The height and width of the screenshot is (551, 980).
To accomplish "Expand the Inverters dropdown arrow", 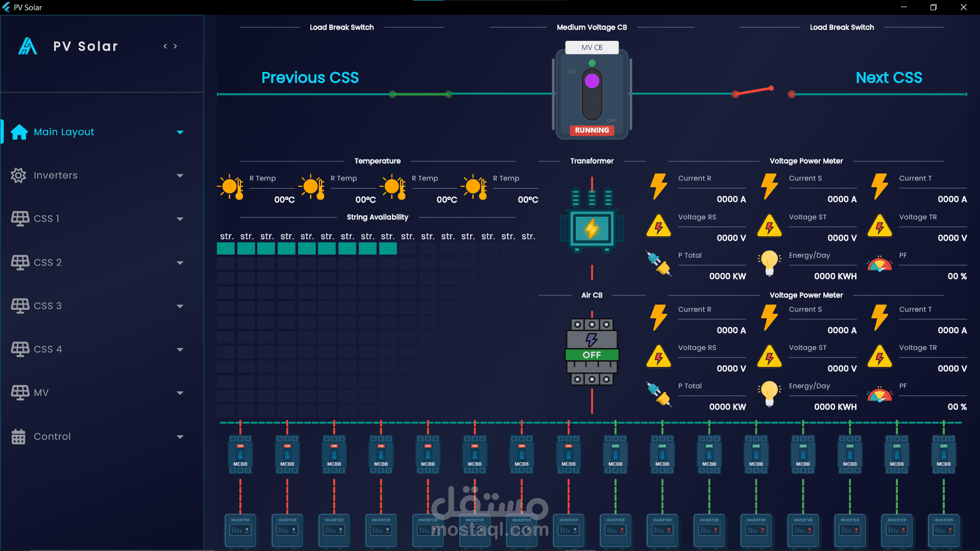I will click(x=180, y=176).
